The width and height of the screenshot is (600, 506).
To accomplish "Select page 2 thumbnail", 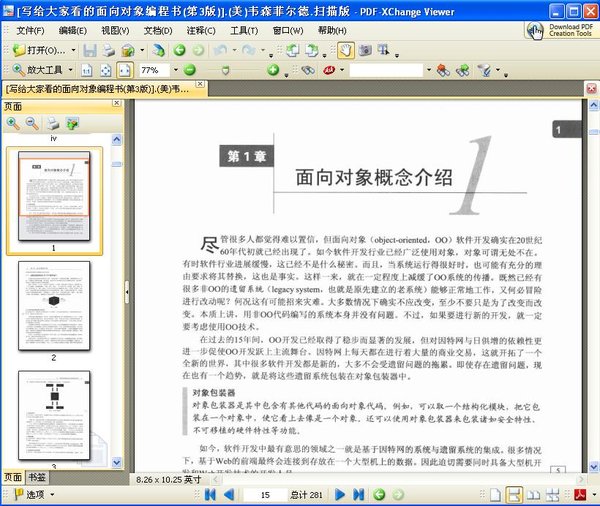I will click(54, 304).
